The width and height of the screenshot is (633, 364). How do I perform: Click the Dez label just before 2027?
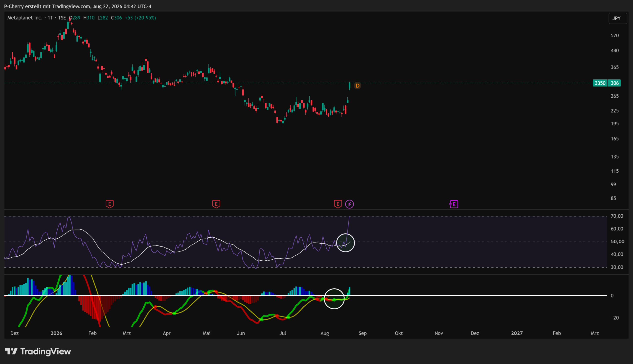(475, 333)
